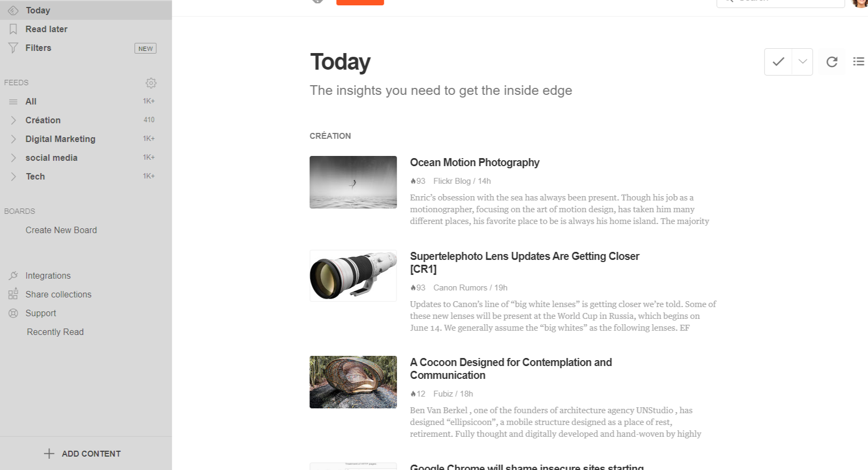Open the Filters funnel icon
The image size is (868, 470).
point(13,48)
